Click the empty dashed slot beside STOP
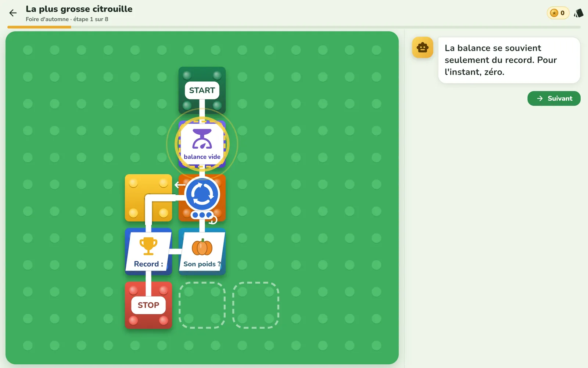The width and height of the screenshot is (588, 368). point(202,305)
